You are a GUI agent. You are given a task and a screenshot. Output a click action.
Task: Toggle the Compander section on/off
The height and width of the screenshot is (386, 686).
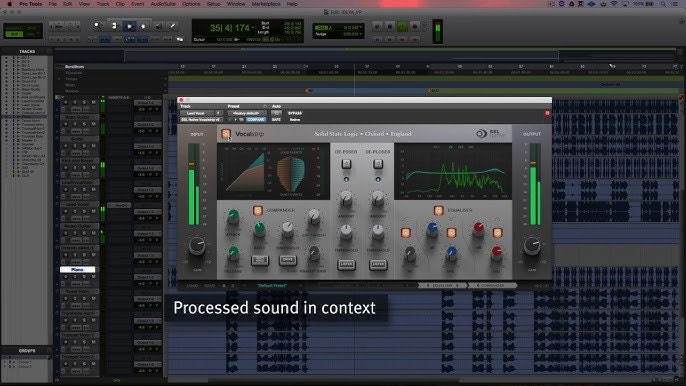258,211
